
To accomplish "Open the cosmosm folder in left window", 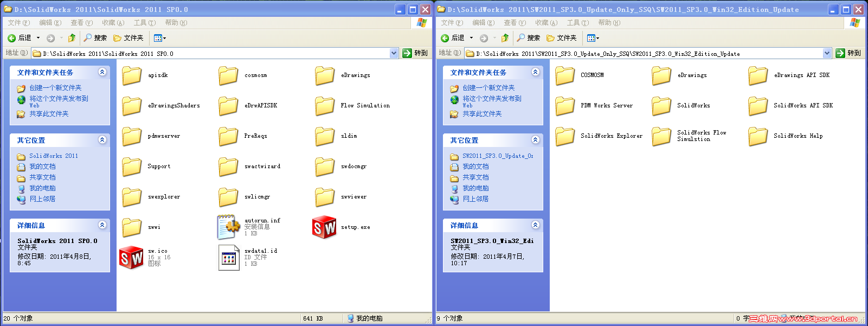I will click(228, 75).
